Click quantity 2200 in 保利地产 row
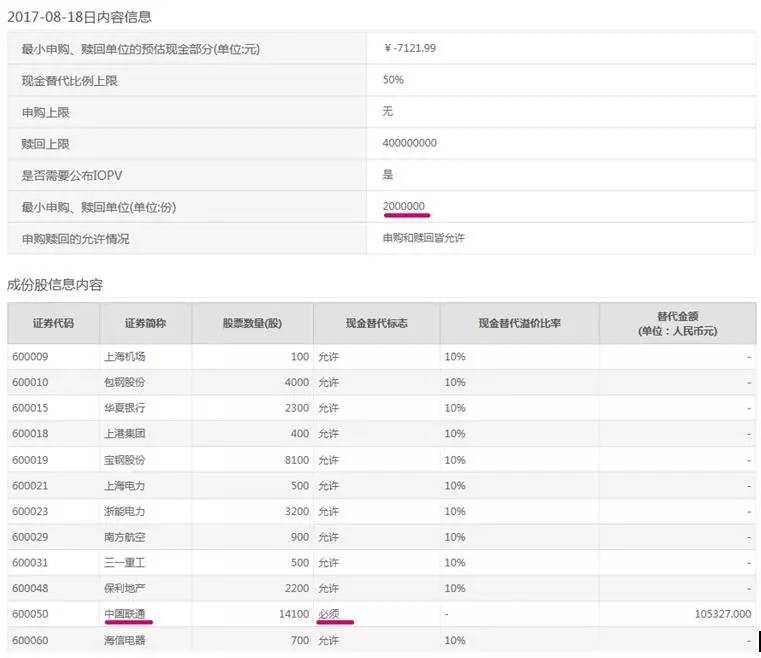 click(x=297, y=588)
